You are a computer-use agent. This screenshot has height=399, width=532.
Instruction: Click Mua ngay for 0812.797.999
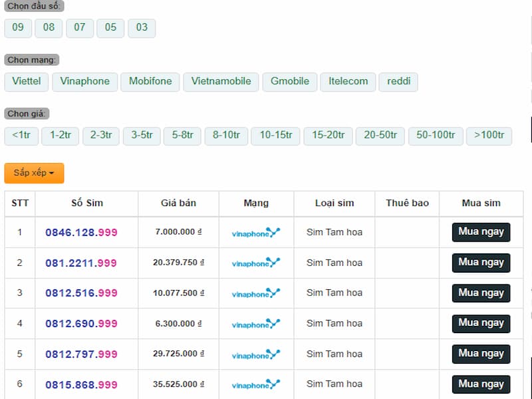point(481,354)
